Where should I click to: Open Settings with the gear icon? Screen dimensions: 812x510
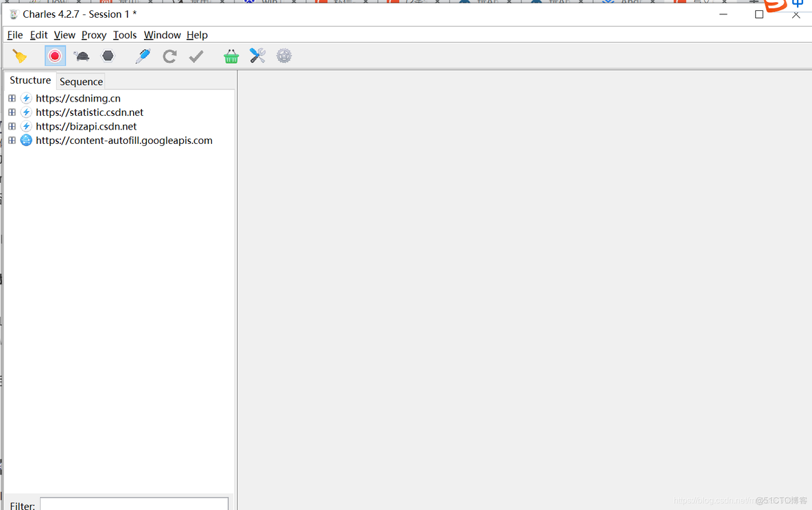(x=284, y=56)
